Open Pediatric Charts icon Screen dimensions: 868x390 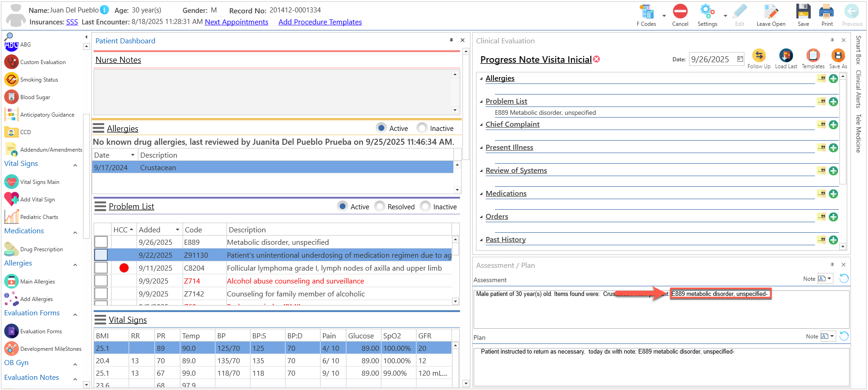[x=11, y=217]
